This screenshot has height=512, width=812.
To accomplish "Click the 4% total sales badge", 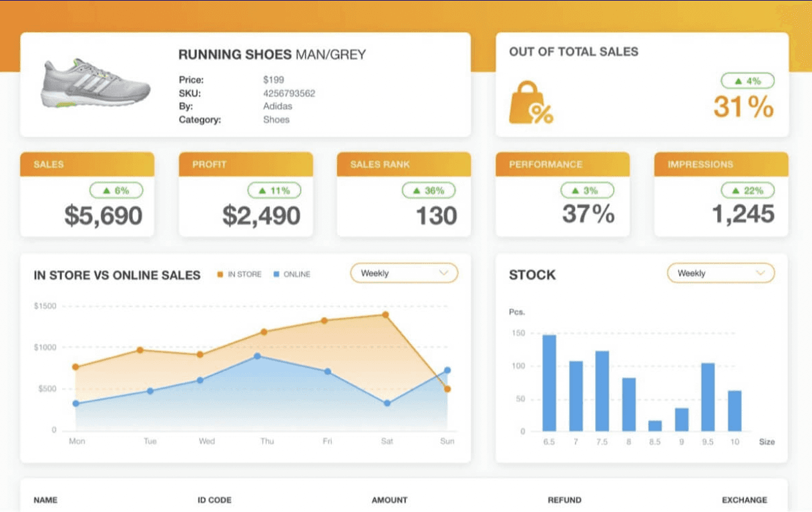I will [x=747, y=81].
